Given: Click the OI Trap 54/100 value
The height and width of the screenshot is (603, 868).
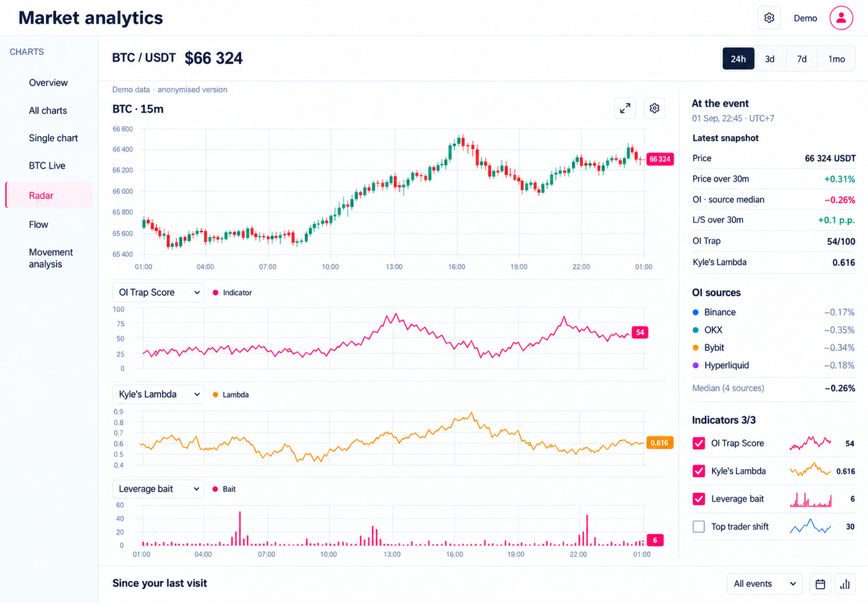Looking at the screenshot, I should click(841, 241).
